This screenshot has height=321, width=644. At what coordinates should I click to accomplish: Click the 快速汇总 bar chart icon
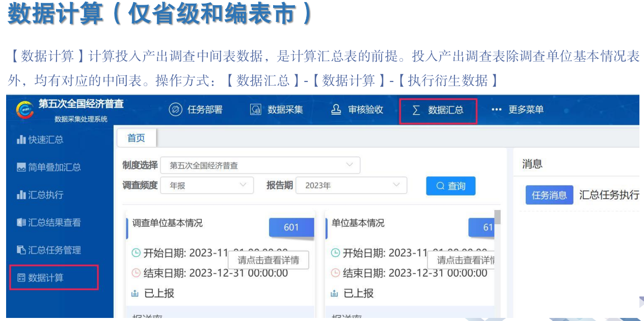21,140
